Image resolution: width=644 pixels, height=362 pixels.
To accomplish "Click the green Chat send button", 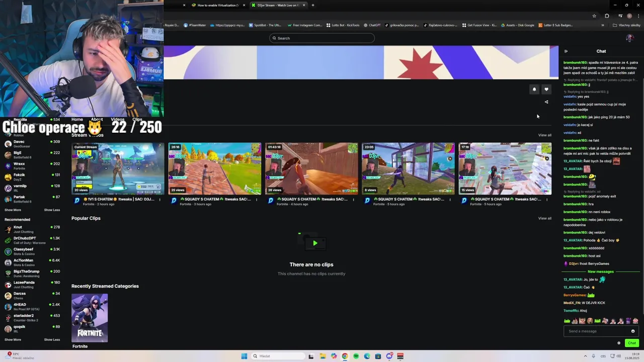I will tap(632, 343).
